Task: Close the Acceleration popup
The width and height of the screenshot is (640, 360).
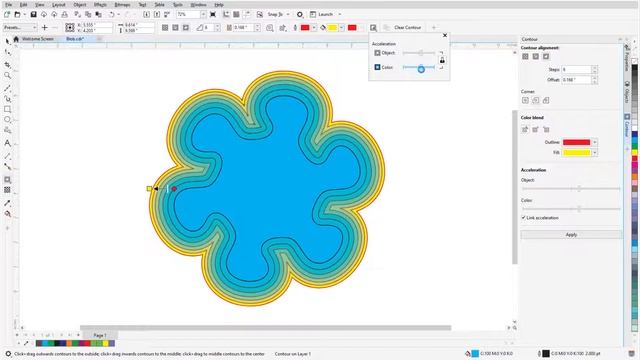Action: pos(445,36)
